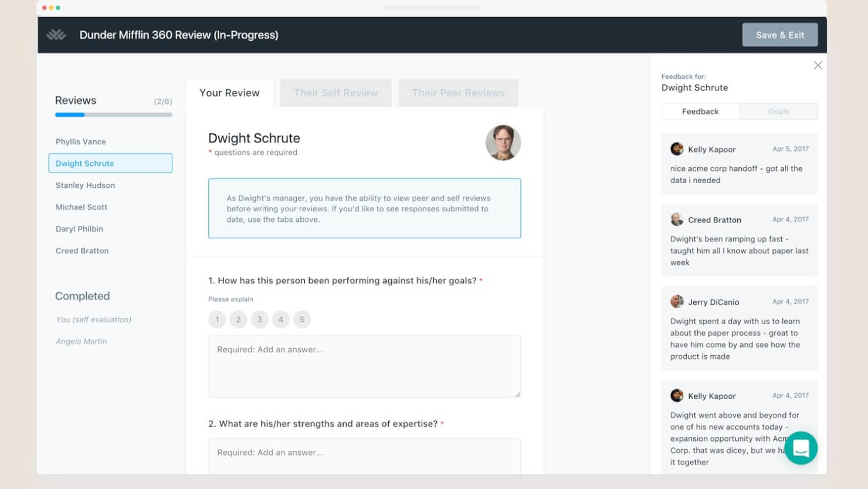Select Dwight Schrute in Reviews list
The height and width of the screenshot is (489, 868).
coord(110,163)
